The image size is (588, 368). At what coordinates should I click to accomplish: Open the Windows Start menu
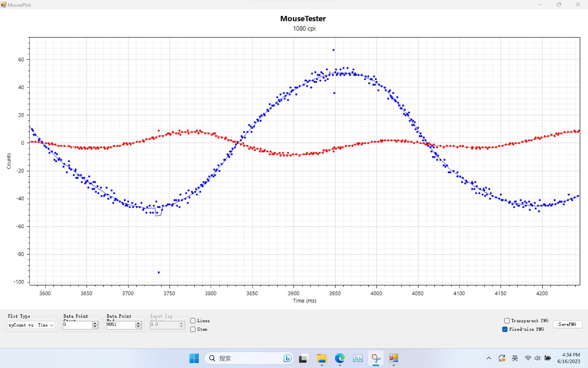(x=194, y=358)
